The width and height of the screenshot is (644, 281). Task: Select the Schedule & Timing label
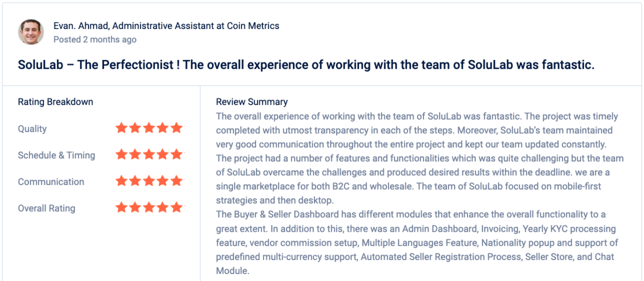[x=56, y=155]
